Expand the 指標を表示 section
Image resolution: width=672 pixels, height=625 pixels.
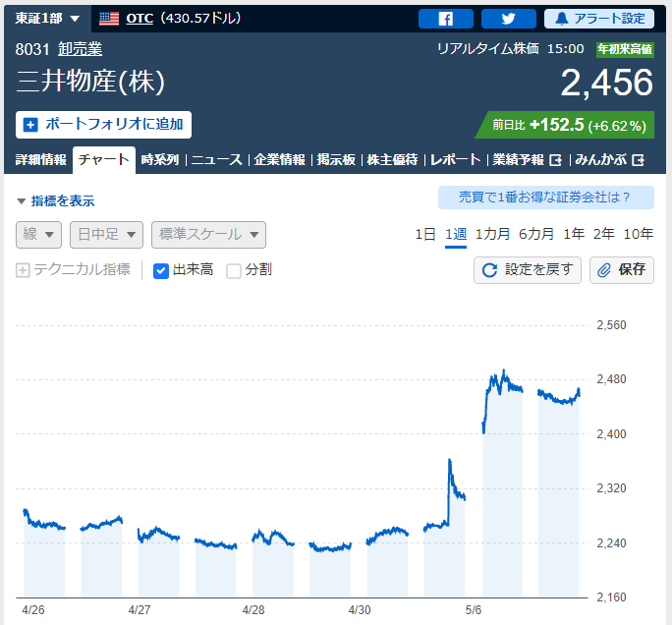[56, 200]
